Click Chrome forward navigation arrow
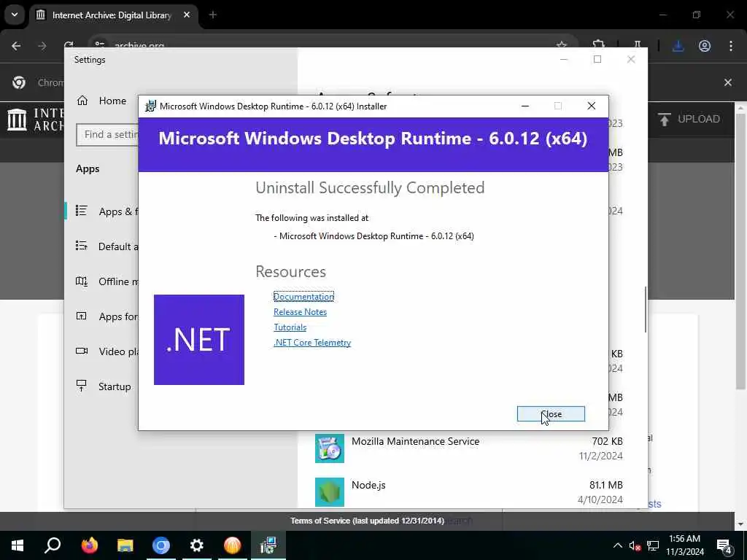The image size is (747, 560). pos(42,46)
